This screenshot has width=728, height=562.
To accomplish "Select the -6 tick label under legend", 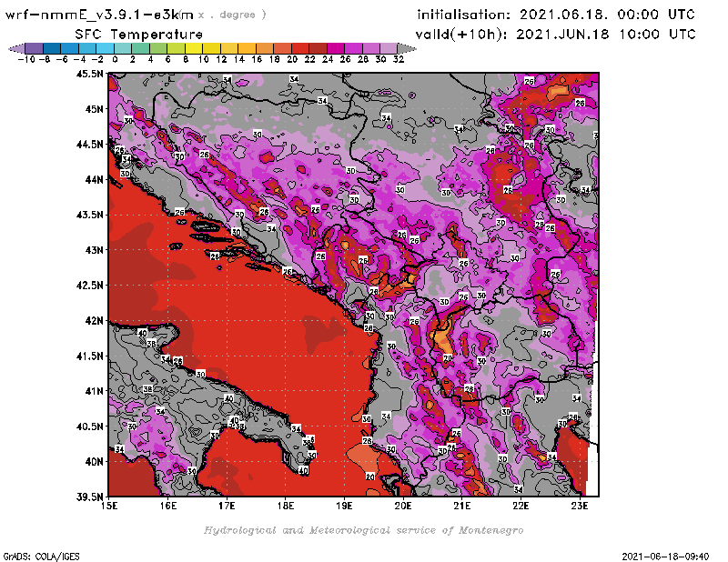I will coord(62,59).
